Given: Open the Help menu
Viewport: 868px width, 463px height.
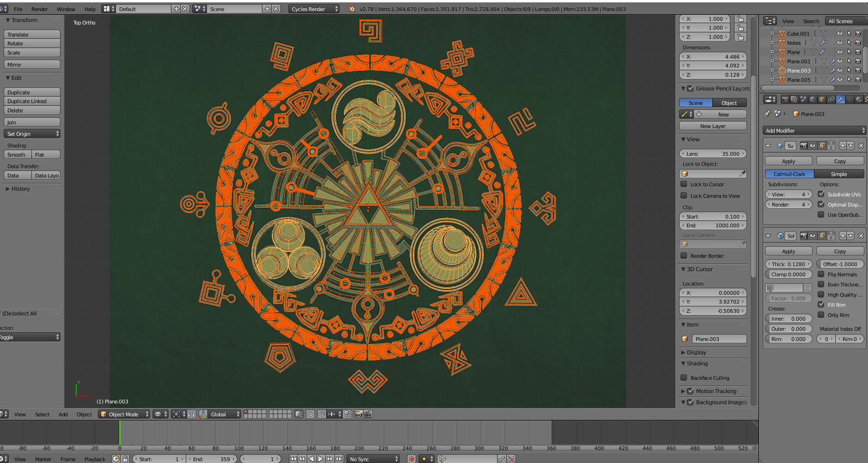Looking at the screenshot, I should coord(90,9).
